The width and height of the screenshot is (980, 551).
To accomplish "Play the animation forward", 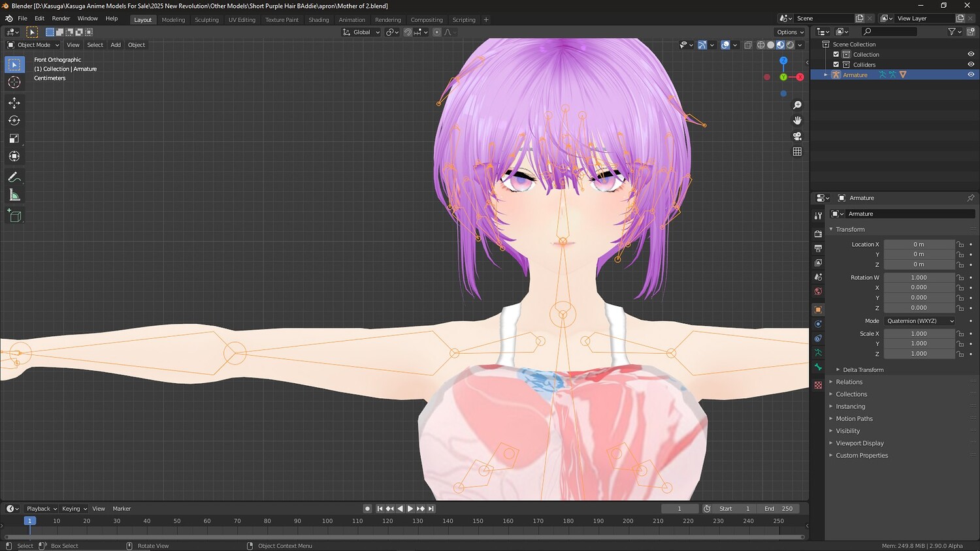I will [x=410, y=509].
